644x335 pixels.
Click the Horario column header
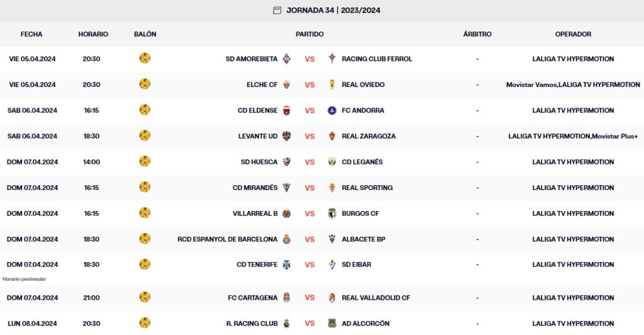[x=93, y=34]
